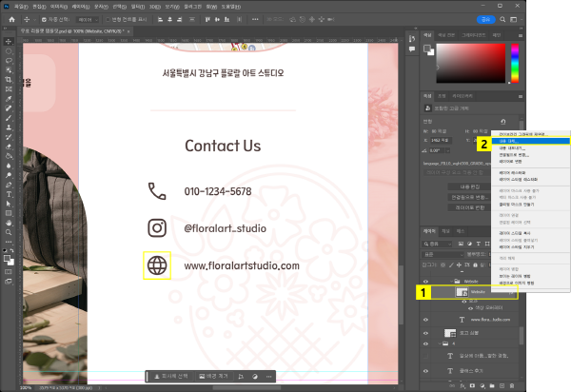Select the Eyedropper tool
Image resolution: width=571 pixels, height=392 pixels.
9,99
